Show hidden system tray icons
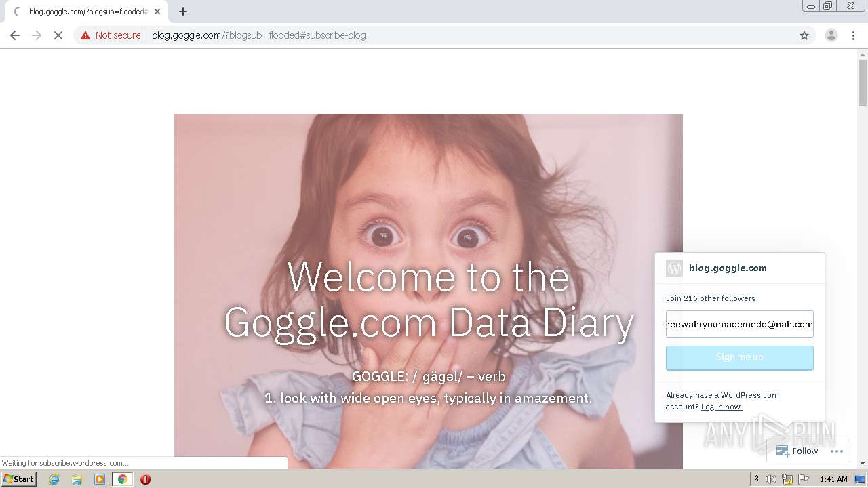 pos(756,479)
